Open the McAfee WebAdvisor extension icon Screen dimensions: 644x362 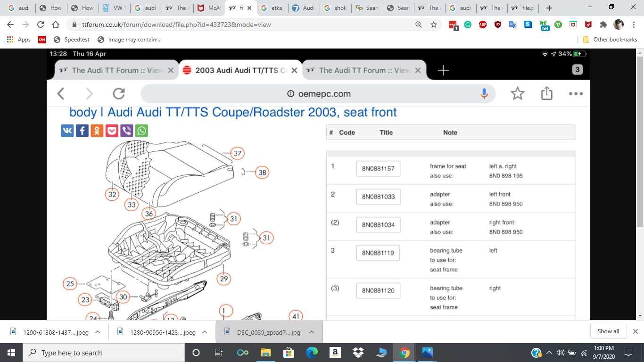[573, 25]
